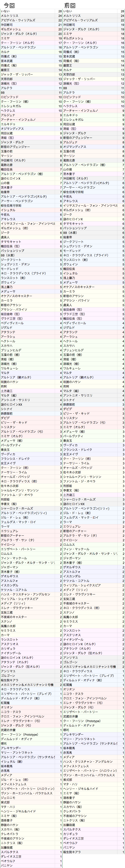Click count 28 beside いない in 今回
The width and height of the screenshot is (125, 868).
click(60, 12)
